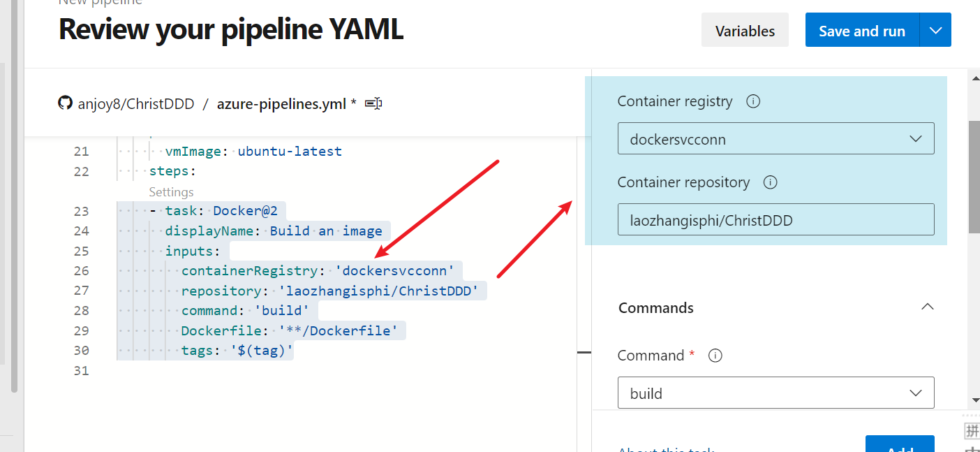Click the Container repository input field

pyautogui.click(x=775, y=219)
